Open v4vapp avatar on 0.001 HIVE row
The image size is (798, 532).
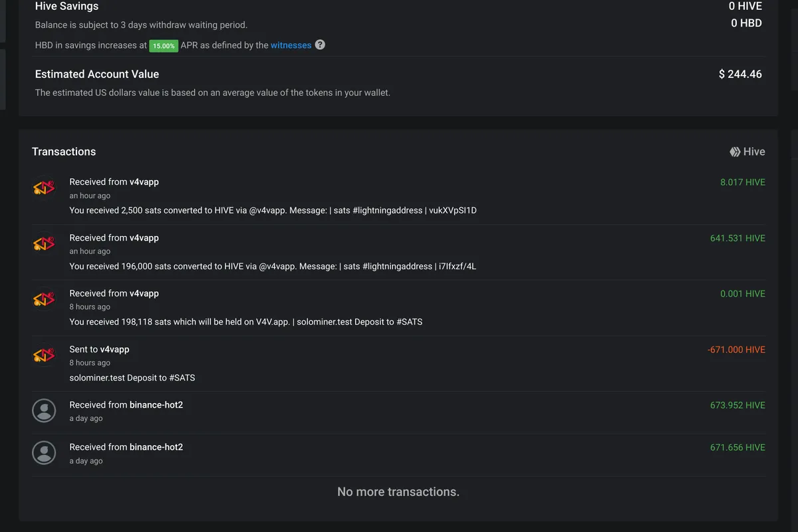coord(44,299)
